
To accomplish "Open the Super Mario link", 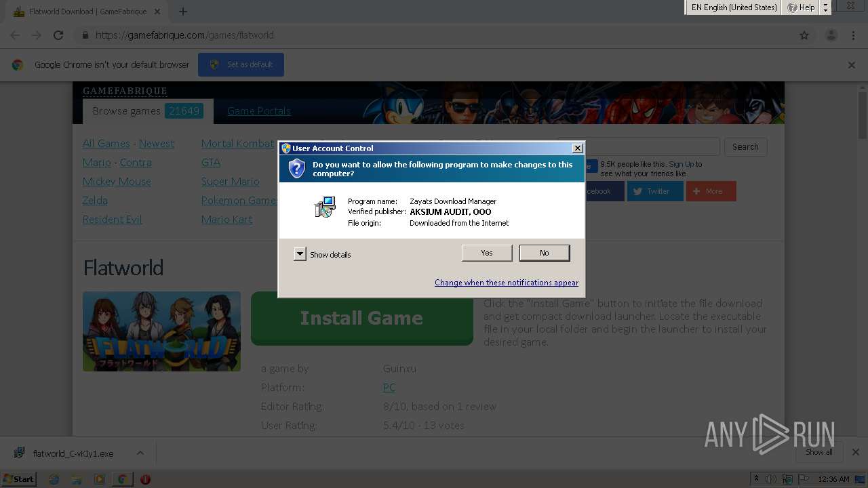I will pyautogui.click(x=231, y=182).
